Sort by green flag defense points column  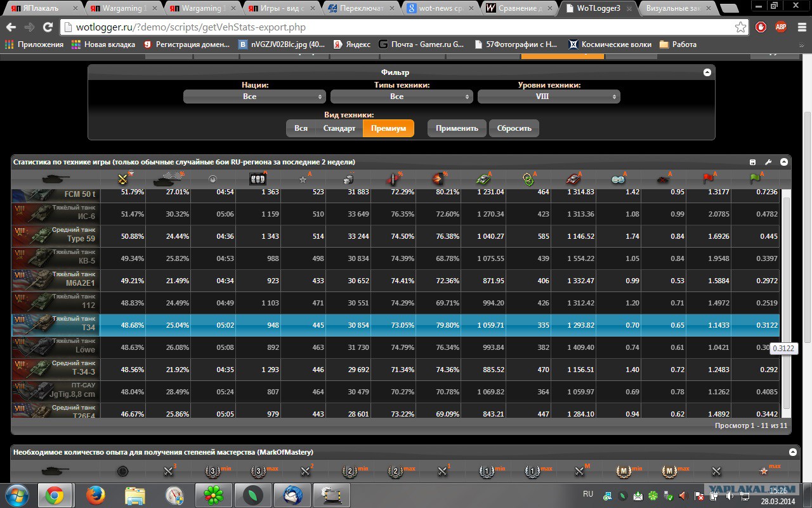coord(754,179)
